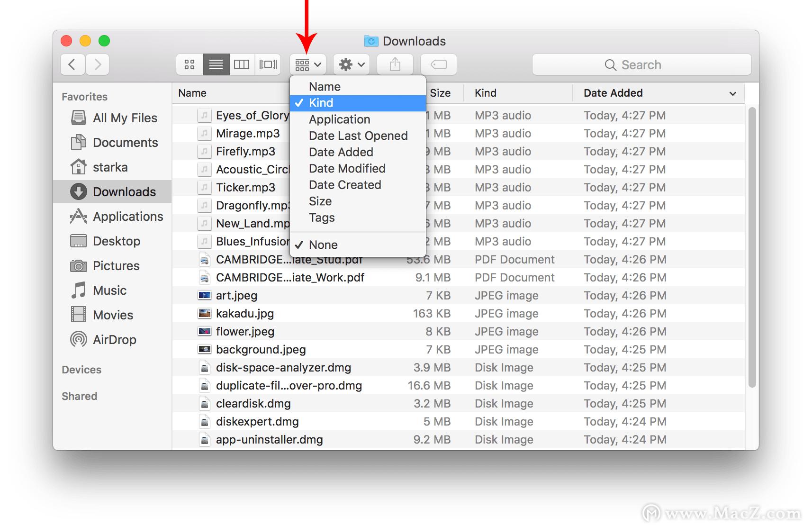The width and height of the screenshot is (812, 526).
Task: Choose Name in arrange menu
Action: pos(358,87)
